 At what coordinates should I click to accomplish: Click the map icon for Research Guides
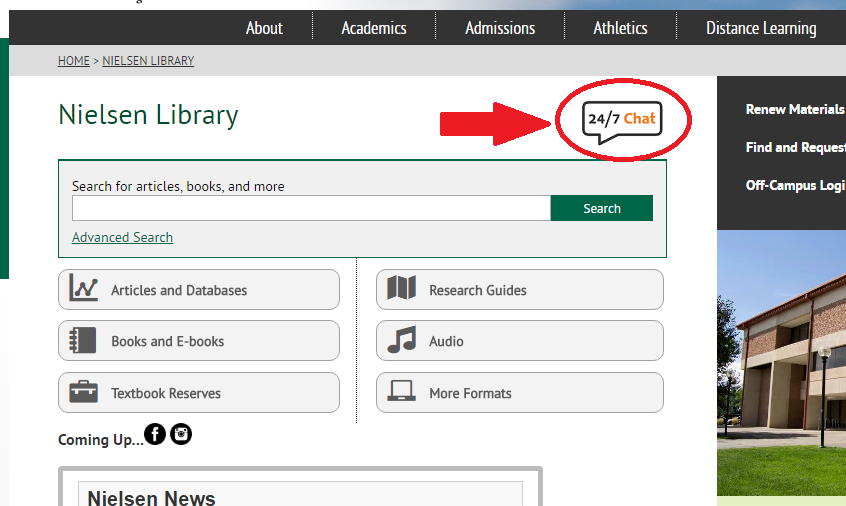(x=401, y=288)
